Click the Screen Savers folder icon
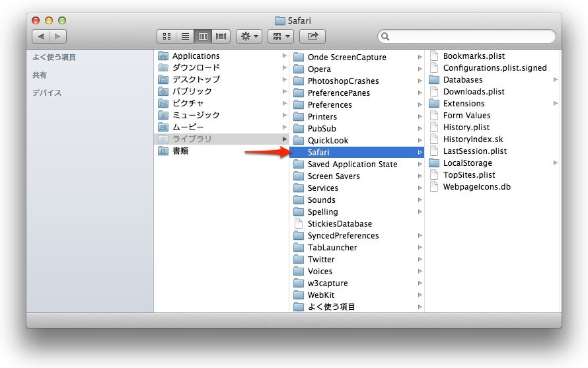588x368 pixels. coord(299,176)
